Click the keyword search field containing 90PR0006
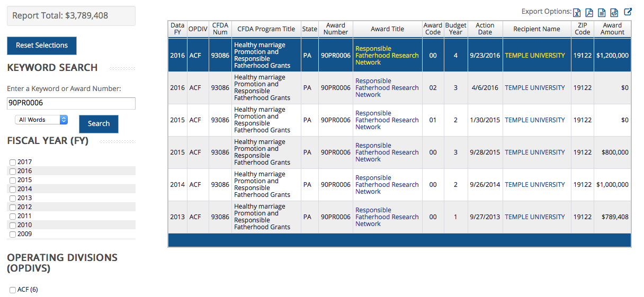The height and width of the screenshot is (297, 644). click(x=71, y=103)
